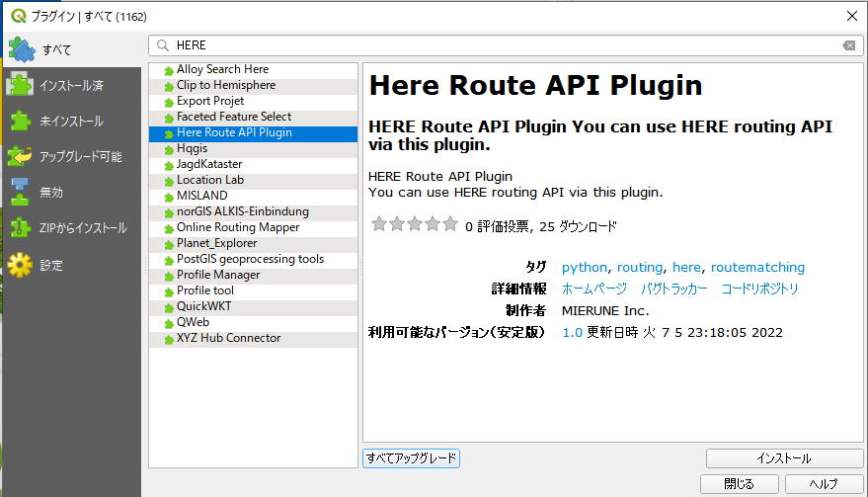Select the ZIPからインストール tab
The height and width of the screenshot is (497, 868).
[x=72, y=227]
